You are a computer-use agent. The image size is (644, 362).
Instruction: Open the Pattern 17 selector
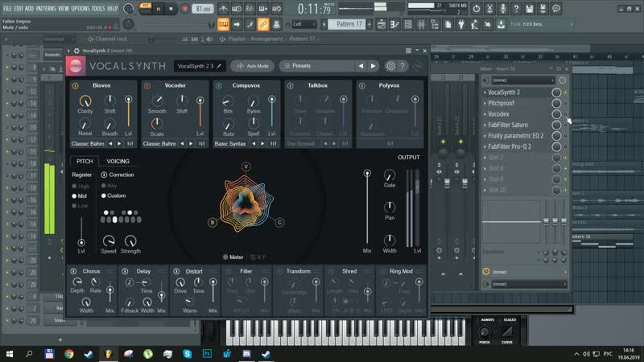(x=349, y=24)
